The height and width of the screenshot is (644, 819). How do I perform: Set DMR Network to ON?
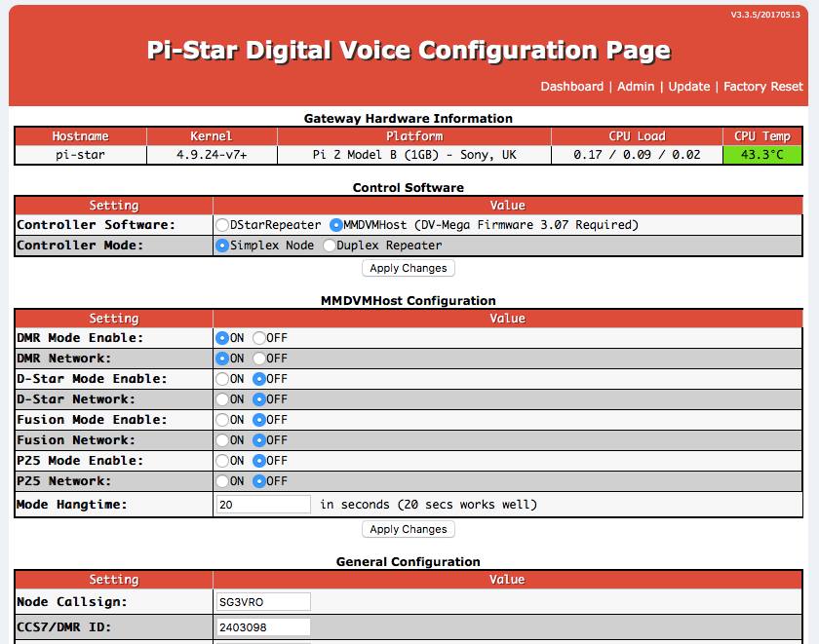(222, 359)
